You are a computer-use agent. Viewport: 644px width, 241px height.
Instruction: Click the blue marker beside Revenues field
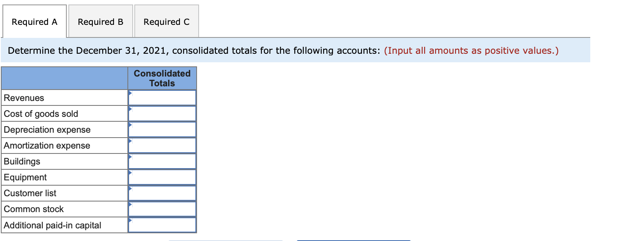coord(130,93)
